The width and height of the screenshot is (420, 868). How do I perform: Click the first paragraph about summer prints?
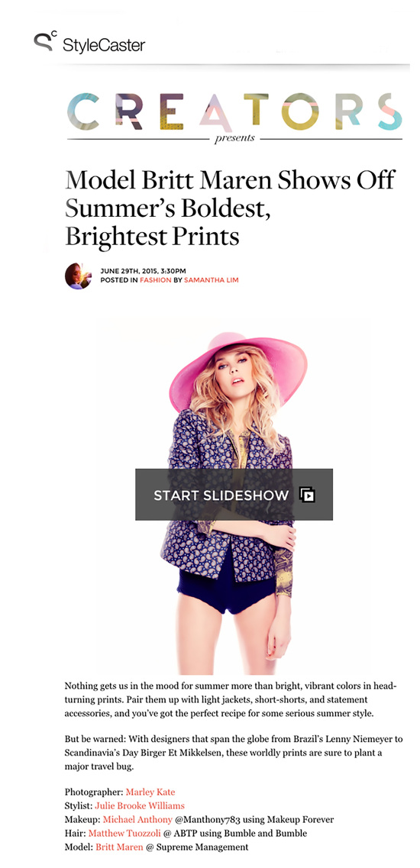click(231, 700)
